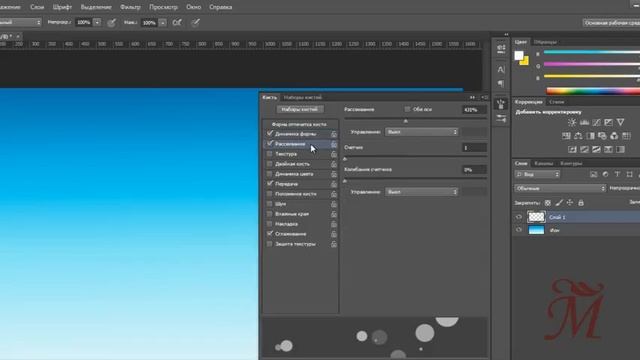Open the Фильтр menu
Viewport: 640px width, 360px height.
click(130, 7)
